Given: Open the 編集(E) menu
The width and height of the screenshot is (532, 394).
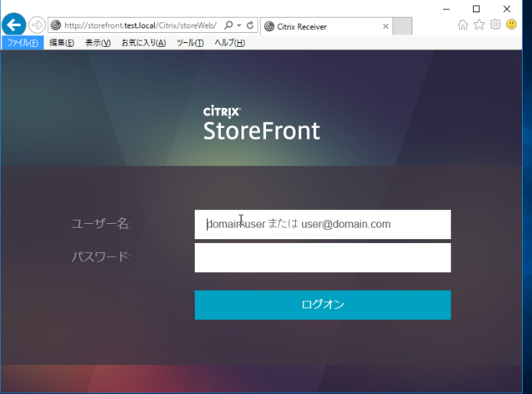Looking at the screenshot, I should pos(61,43).
